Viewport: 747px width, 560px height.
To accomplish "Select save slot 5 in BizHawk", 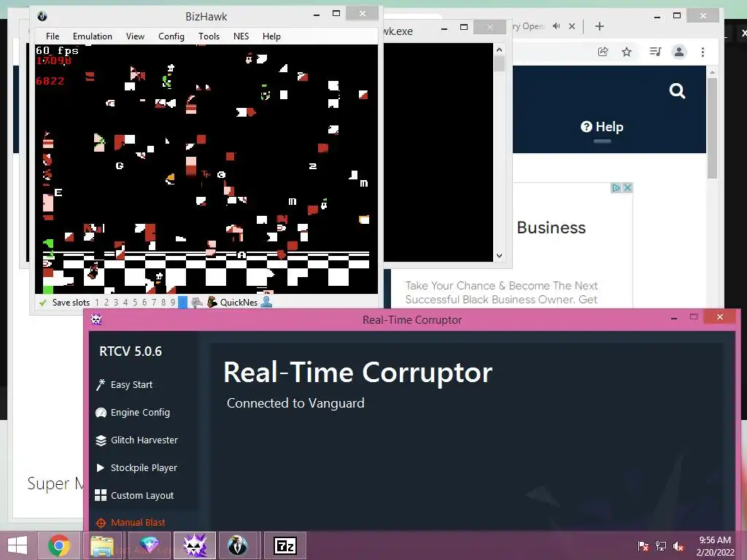I will tap(135, 303).
